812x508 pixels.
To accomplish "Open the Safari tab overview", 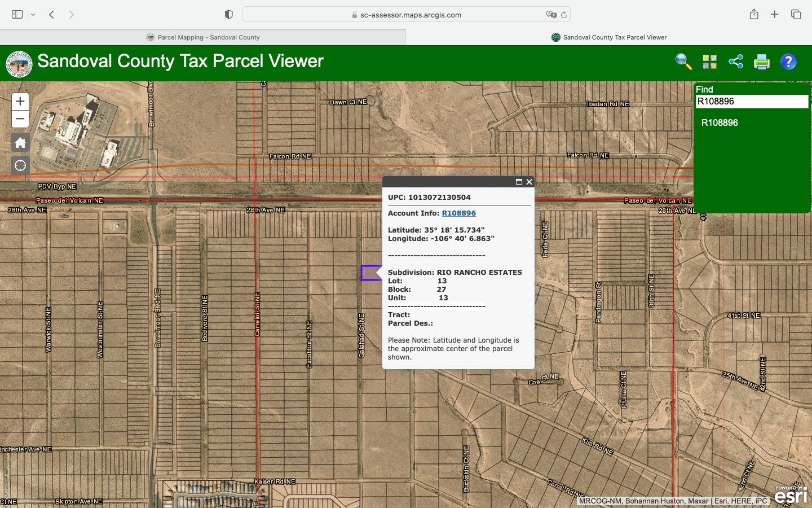I will (796, 15).
